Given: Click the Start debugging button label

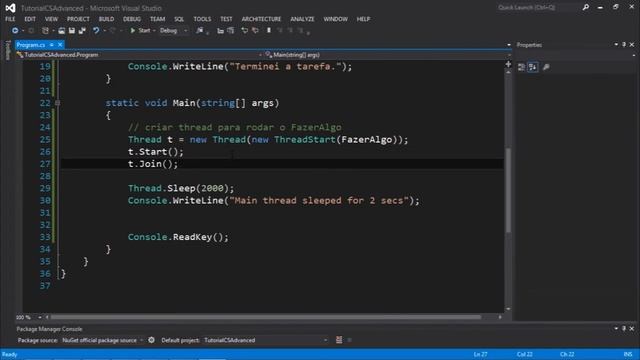Looking at the screenshot, I should click(x=144, y=31).
